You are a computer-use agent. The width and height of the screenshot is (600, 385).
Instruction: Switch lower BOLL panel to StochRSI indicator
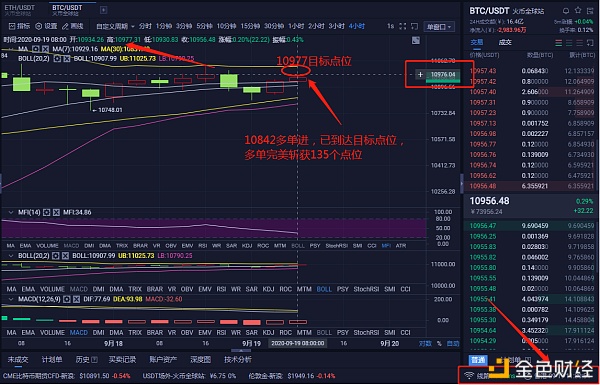click(366, 289)
